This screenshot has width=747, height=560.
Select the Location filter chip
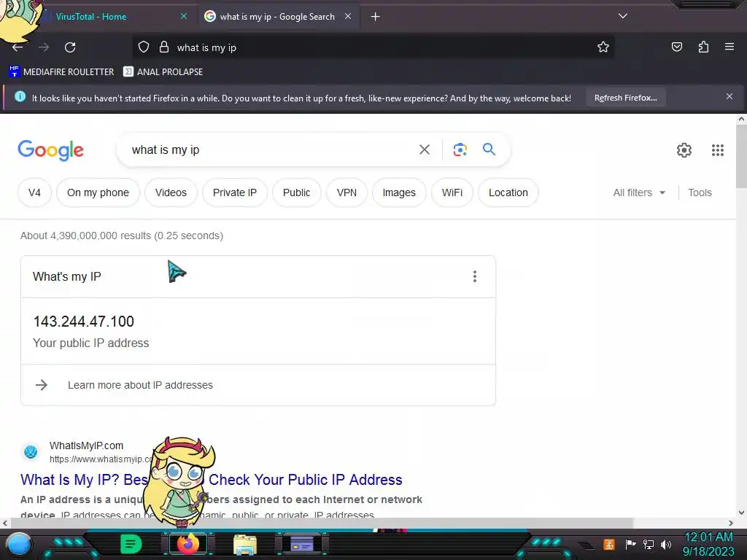508,192
